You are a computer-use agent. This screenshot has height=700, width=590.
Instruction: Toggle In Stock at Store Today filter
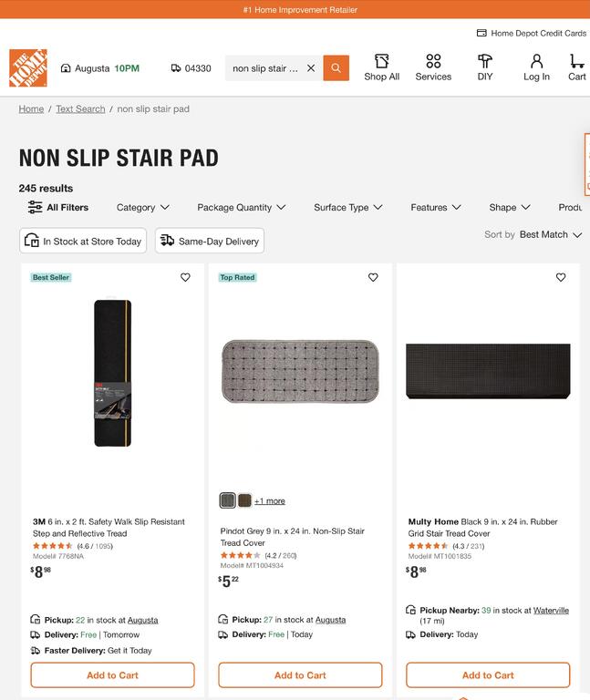click(x=83, y=242)
